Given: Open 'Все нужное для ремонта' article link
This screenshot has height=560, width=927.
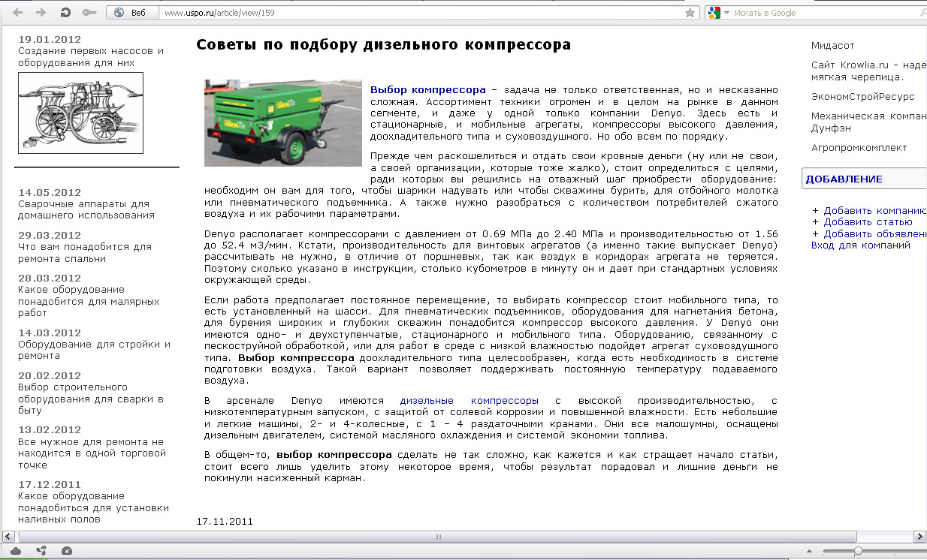Looking at the screenshot, I should tap(91, 453).
